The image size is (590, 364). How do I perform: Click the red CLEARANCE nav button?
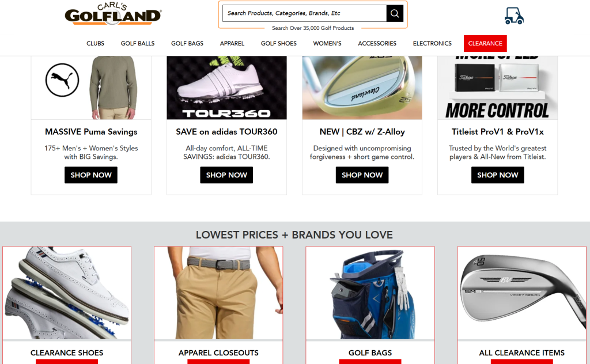coord(485,43)
